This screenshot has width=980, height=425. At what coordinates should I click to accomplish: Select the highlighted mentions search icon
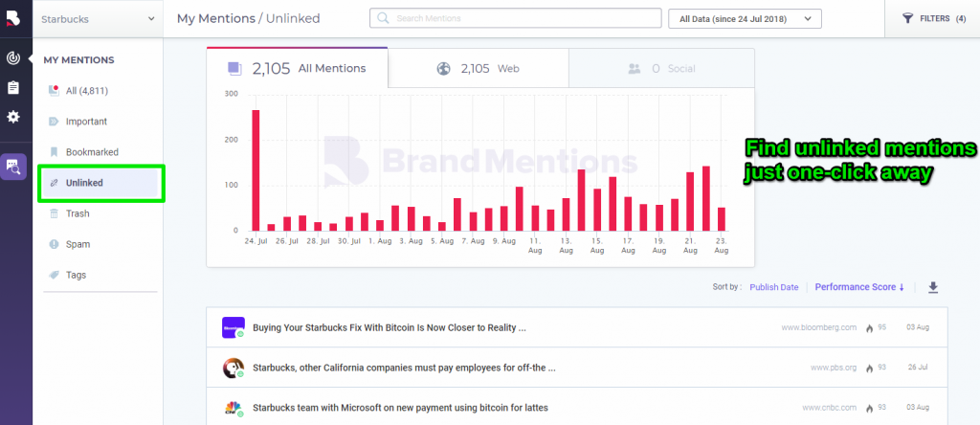click(x=13, y=167)
